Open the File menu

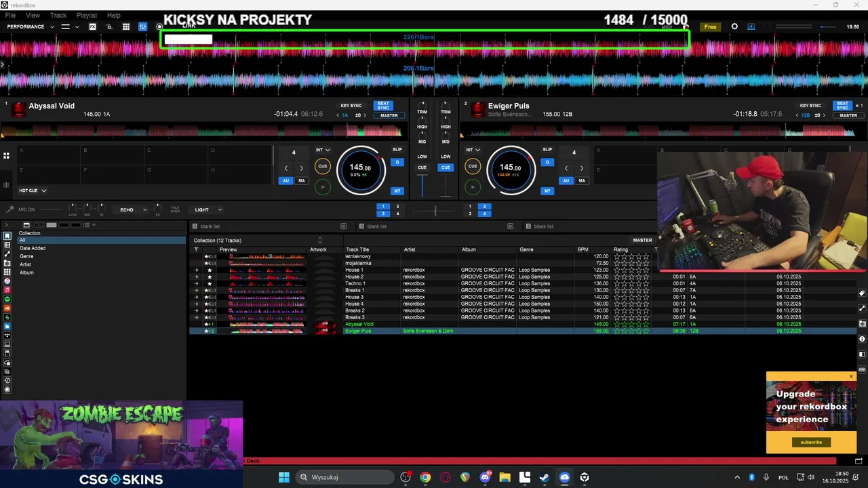[11, 15]
